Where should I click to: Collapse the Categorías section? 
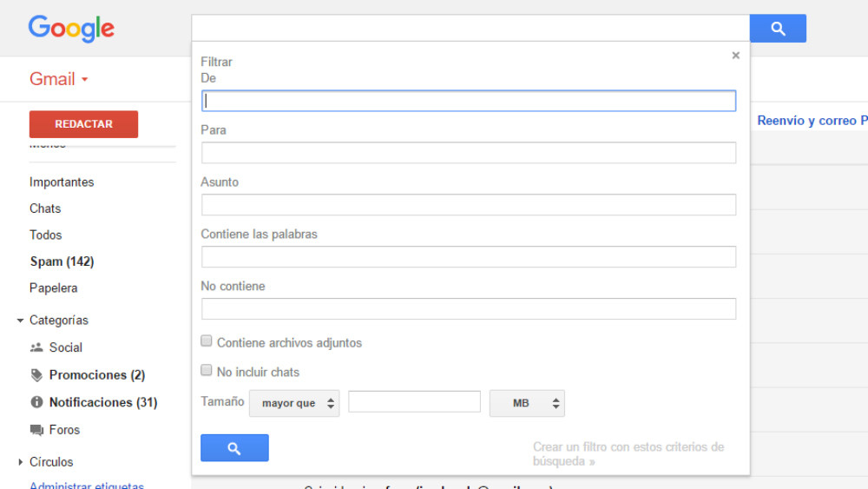(20, 320)
